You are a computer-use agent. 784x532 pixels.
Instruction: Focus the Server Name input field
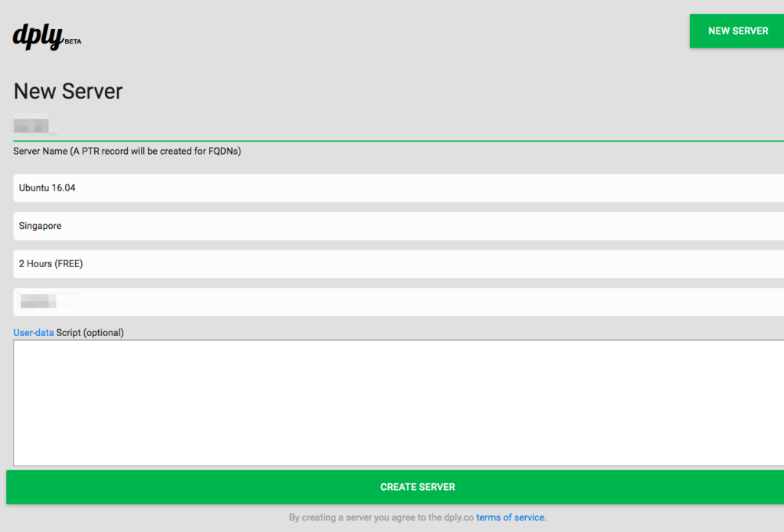398,126
